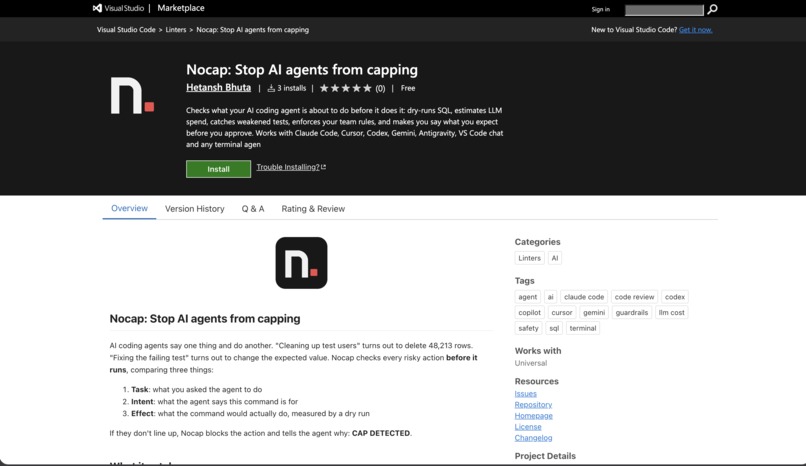The image size is (806, 466).
Task: Click the "(0)" review count
Action: [380, 88]
